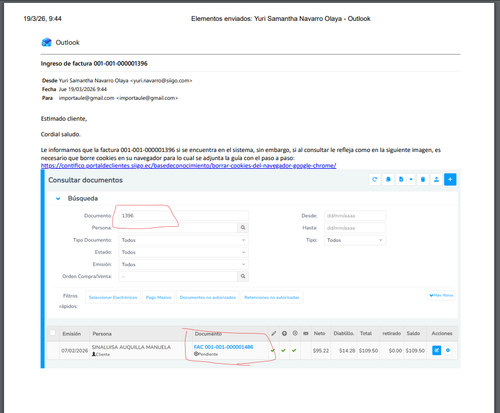Viewport: 500px width, 413px height.
Task: Click Saldo column header
Action: [413, 333]
